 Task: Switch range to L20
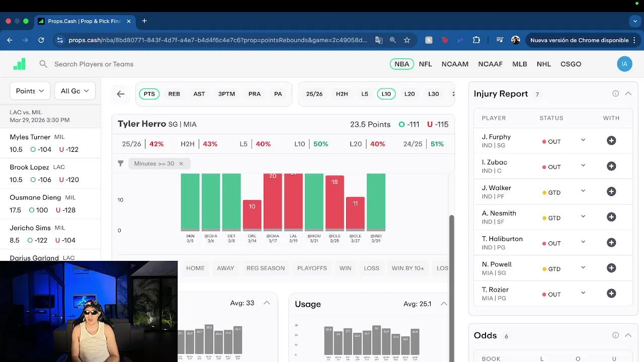(x=410, y=94)
